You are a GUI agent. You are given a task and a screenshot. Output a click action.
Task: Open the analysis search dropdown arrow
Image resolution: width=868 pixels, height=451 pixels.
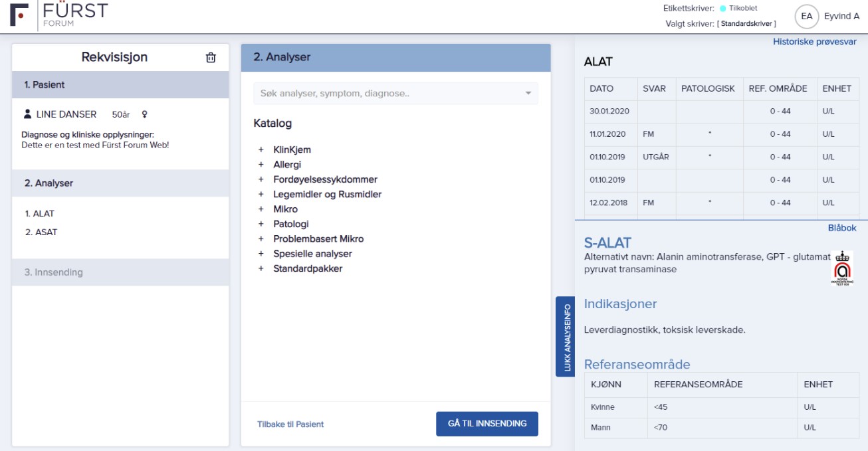click(x=528, y=94)
